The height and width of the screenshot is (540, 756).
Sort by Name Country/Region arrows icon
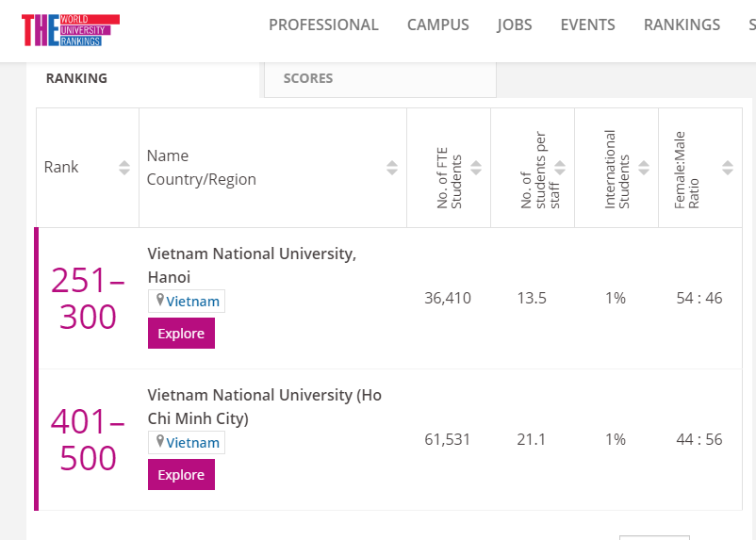392,168
